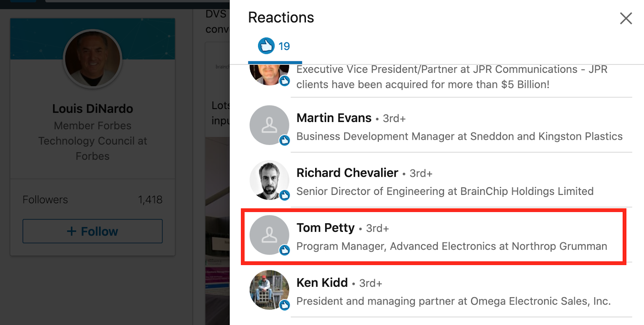Click the like badge on Richard Chevalier's avatar
This screenshot has width=644, height=325.
click(x=285, y=195)
